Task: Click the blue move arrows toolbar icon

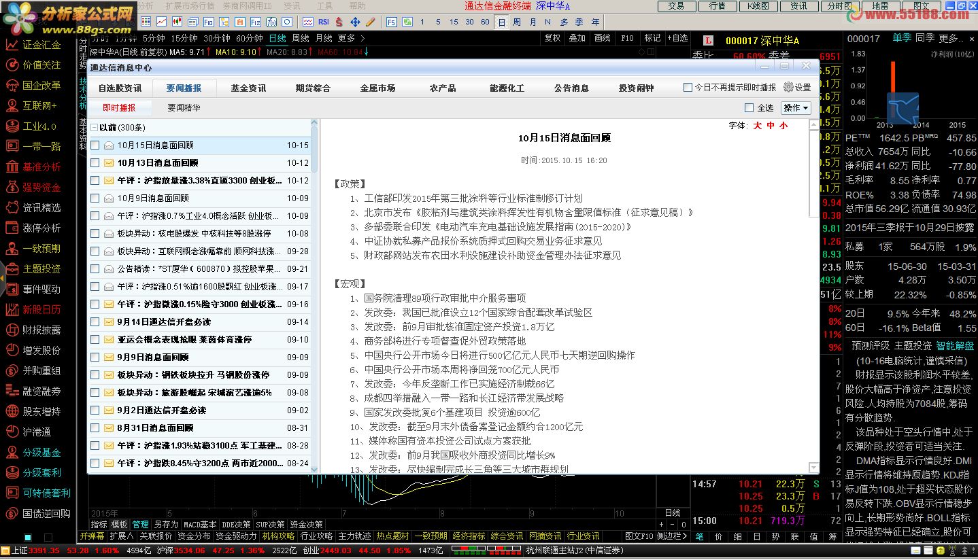Action: pyautogui.click(x=354, y=22)
